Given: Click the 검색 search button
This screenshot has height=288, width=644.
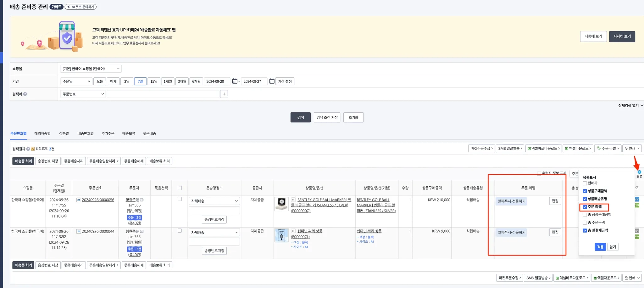Looking at the screenshot, I should pyautogui.click(x=300, y=117).
